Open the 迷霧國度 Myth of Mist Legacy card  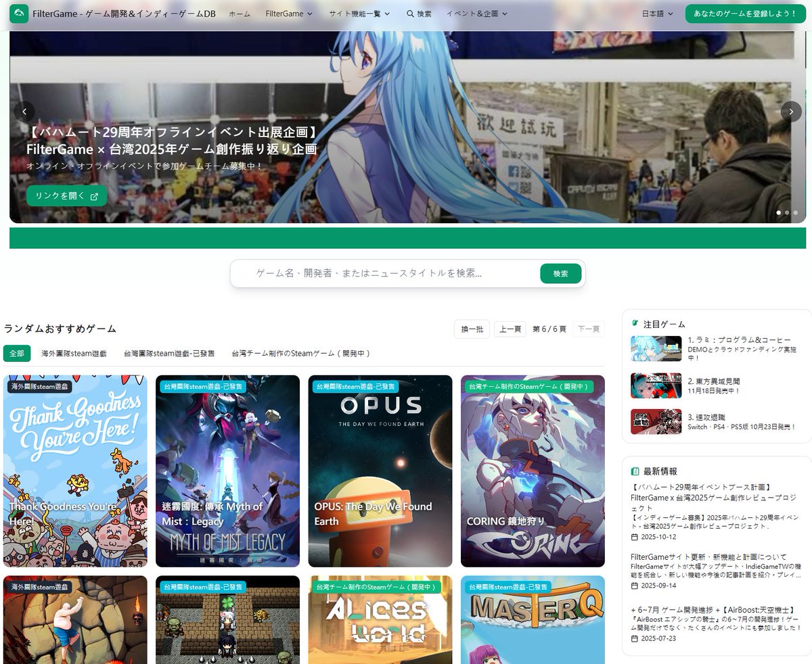(x=227, y=471)
